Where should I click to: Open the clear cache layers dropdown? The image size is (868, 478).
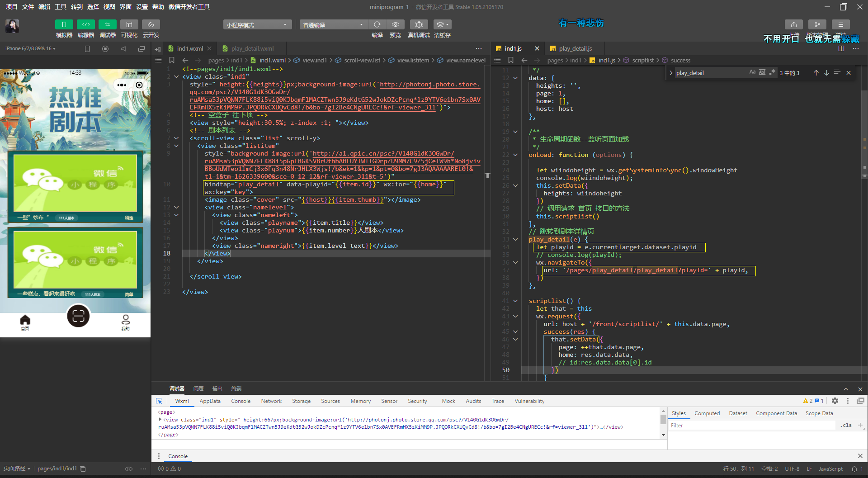click(x=442, y=24)
